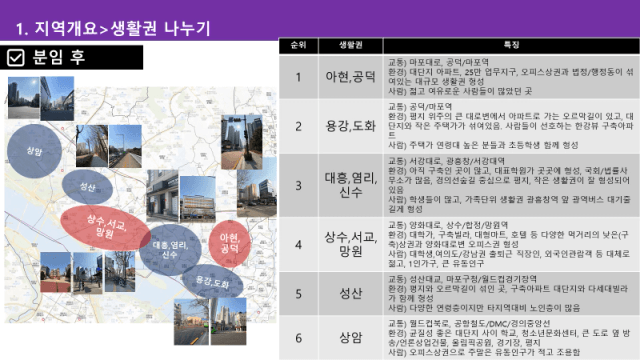The image size is (640, 360).
Task: Select the red 상수,서교,망원 ellipse on map
Action: pyautogui.click(x=106, y=228)
